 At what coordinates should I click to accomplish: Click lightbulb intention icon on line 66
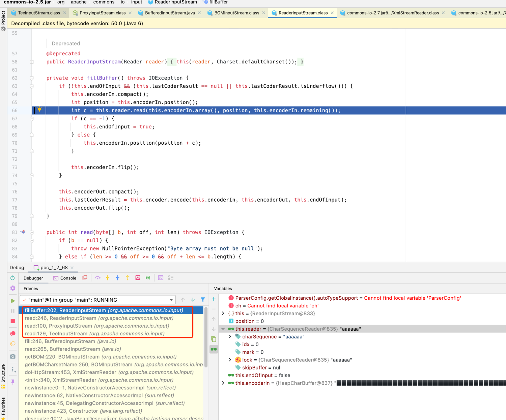click(x=39, y=110)
